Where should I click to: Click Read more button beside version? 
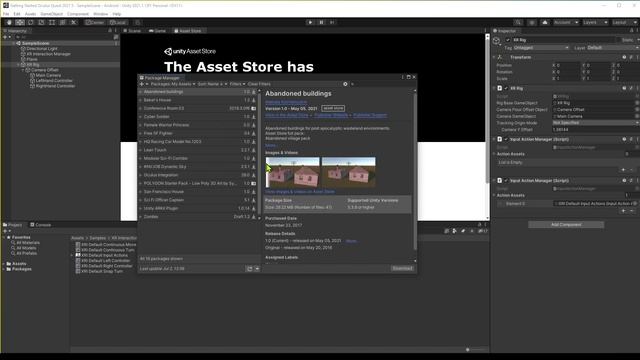pos(333,109)
